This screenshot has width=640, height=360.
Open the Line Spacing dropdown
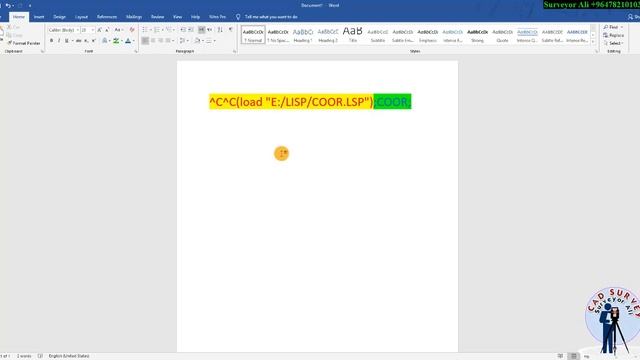[x=183, y=41]
